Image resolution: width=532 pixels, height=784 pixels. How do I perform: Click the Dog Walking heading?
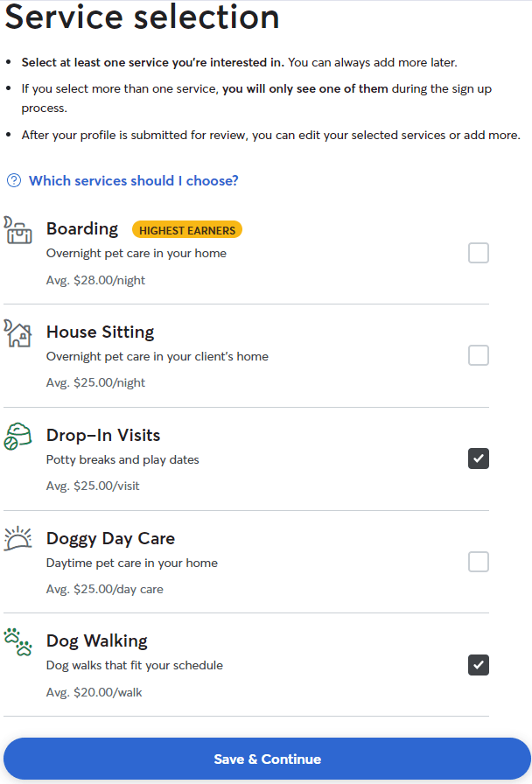[x=96, y=641]
